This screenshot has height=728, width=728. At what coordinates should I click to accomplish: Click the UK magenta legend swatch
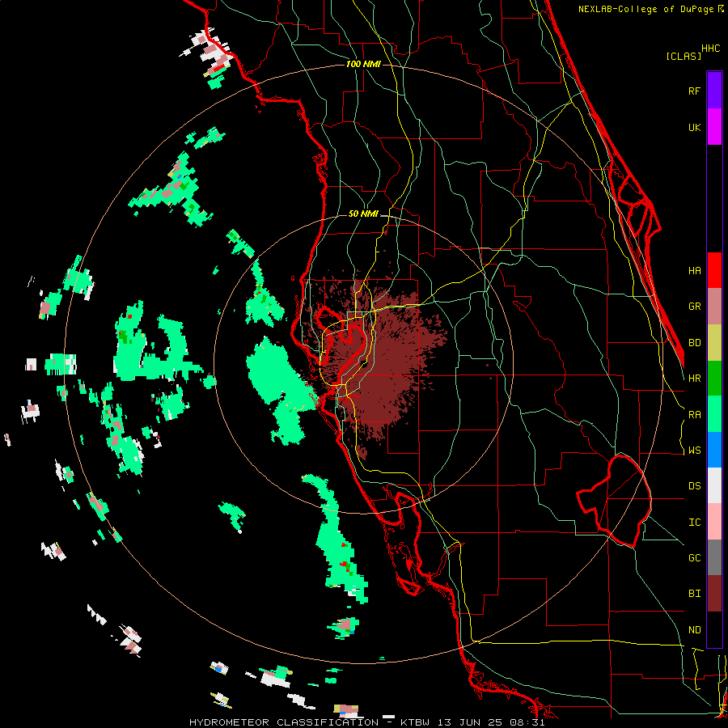click(714, 127)
